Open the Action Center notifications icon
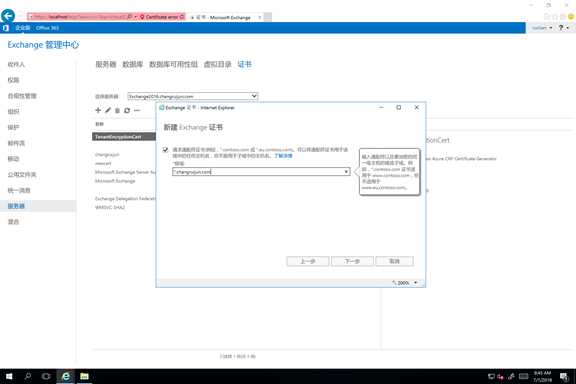The image size is (576, 384). pyautogui.click(x=564, y=376)
